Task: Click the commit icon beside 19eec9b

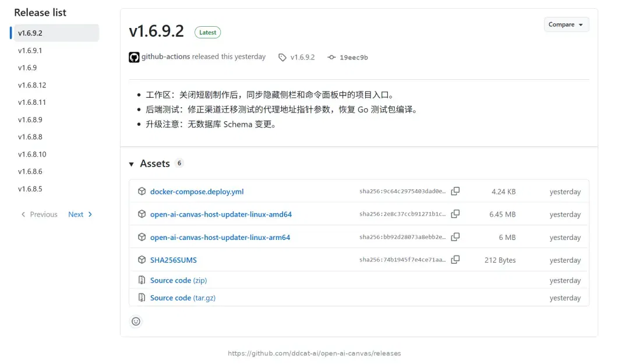Action: click(x=331, y=58)
